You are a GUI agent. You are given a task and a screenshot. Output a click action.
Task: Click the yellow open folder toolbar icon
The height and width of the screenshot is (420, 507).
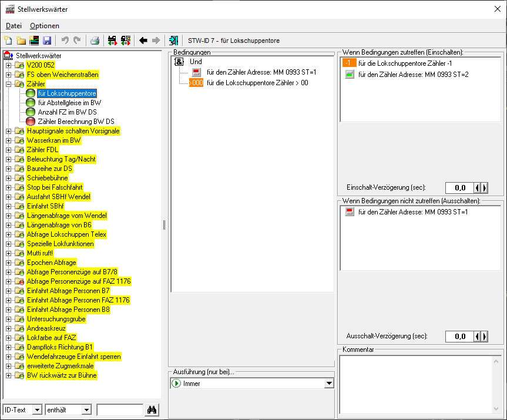click(x=21, y=41)
